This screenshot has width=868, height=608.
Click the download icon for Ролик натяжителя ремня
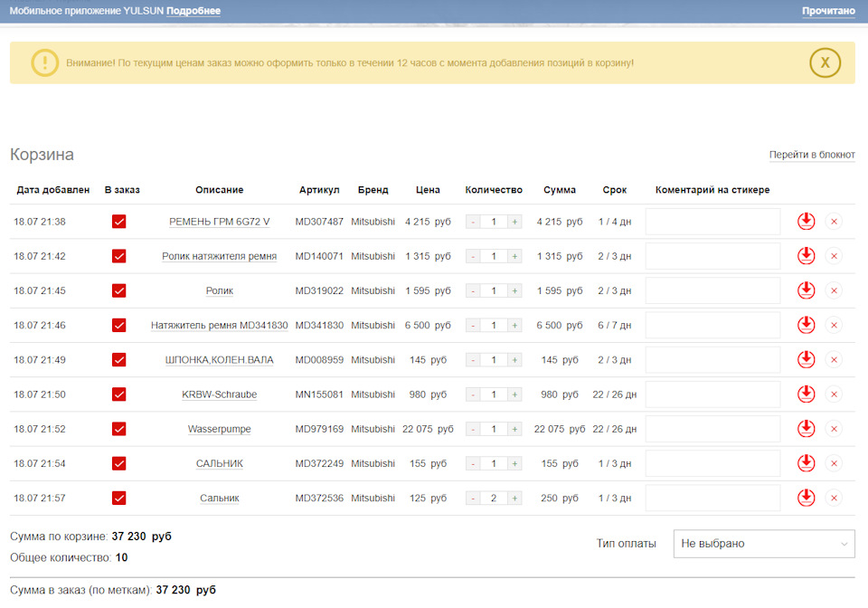point(806,256)
